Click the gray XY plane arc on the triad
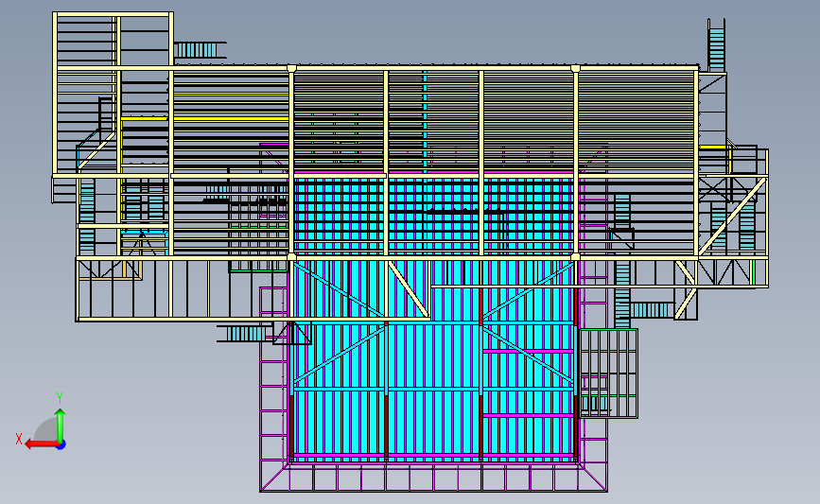The image size is (820, 504). click(x=45, y=429)
